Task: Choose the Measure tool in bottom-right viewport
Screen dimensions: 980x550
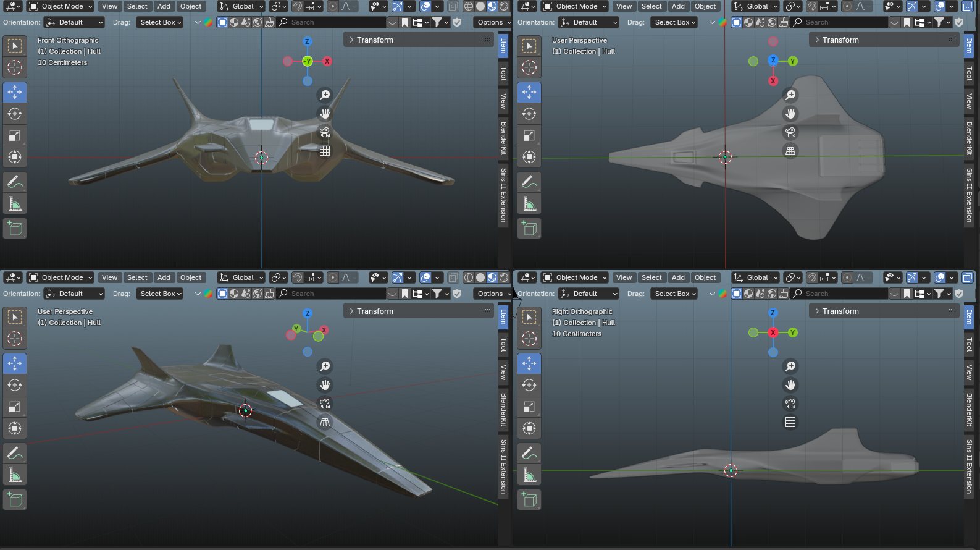Action: 529,475
